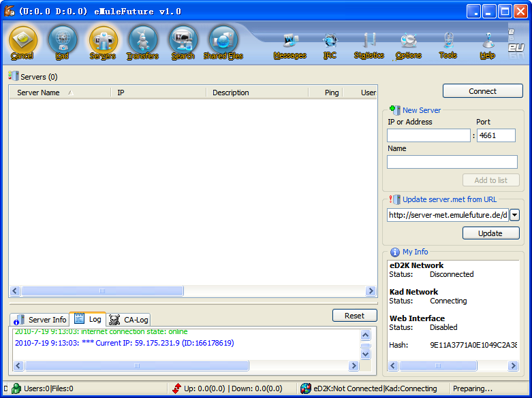Click the My Info blue icon
Image resolution: width=532 pixels, height=398 pixels.
point(395,252)
